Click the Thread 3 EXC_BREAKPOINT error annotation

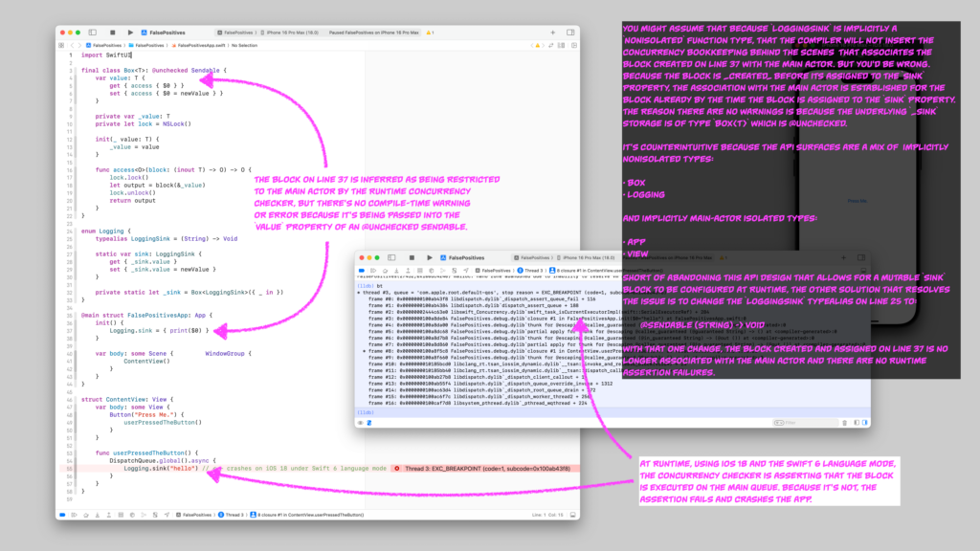[450, 468]
